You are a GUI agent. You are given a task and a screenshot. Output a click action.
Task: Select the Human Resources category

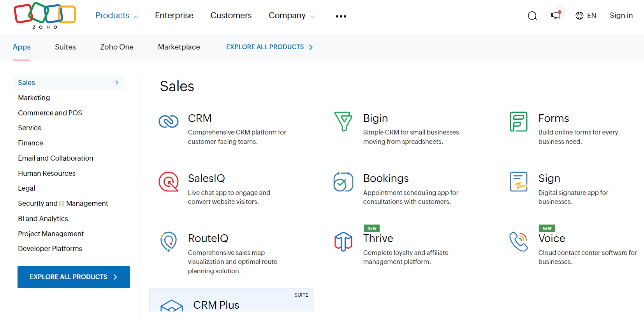pyautogui.click(x=47, y=173)
